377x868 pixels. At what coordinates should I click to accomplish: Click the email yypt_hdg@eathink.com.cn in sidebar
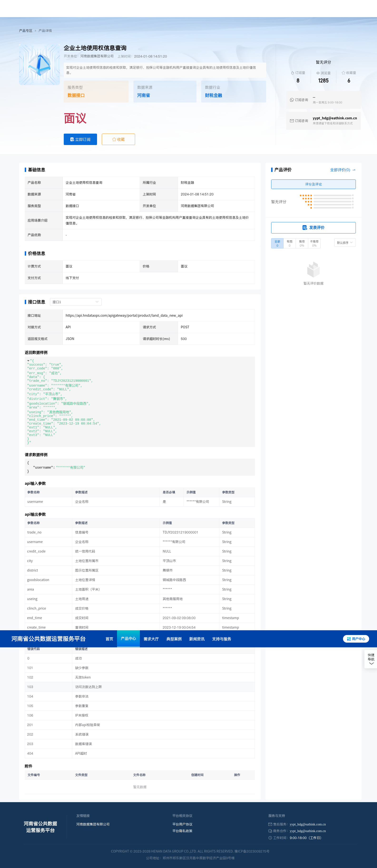[334, 118]
